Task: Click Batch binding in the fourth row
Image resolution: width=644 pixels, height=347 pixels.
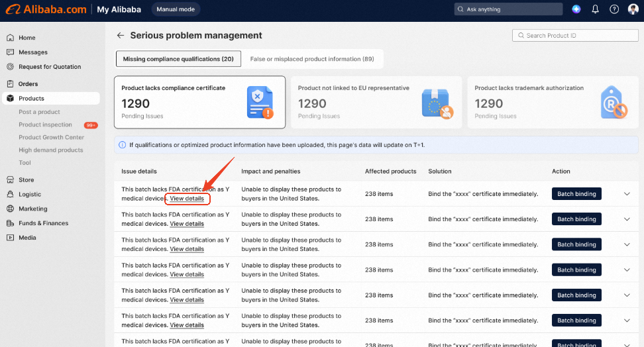Action: 576,270
